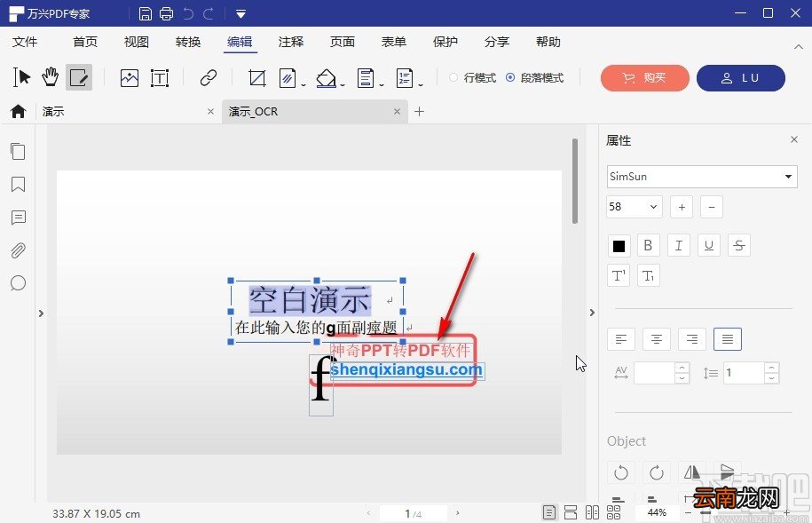Undo the last action
The image size is (812, 523).
tap(188, 13)
